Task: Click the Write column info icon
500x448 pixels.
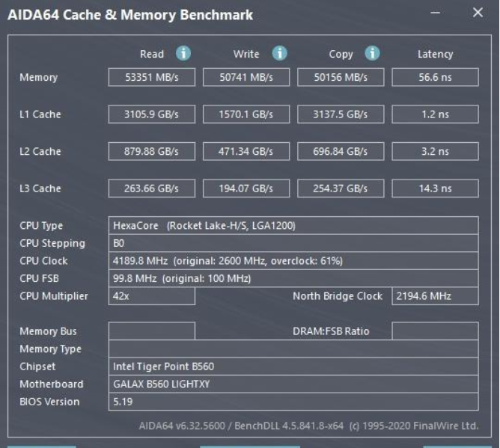Action: pos(280,53)
